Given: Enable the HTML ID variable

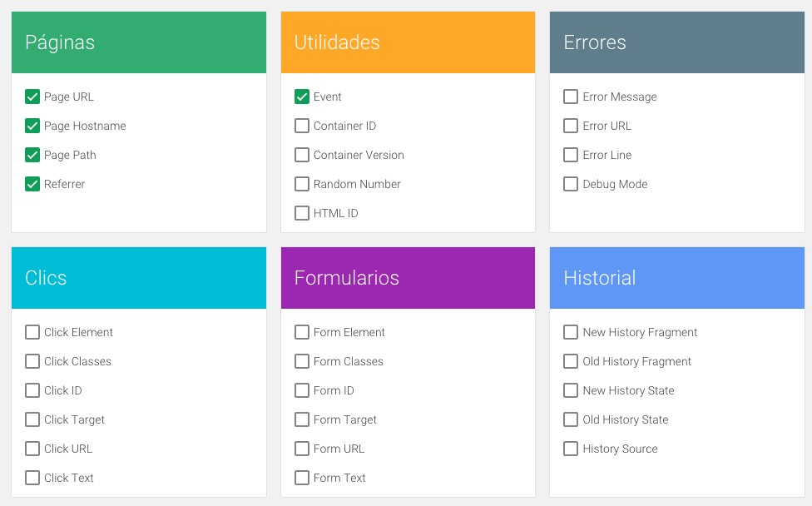Looking at the screenshot, I should [302, 213].
